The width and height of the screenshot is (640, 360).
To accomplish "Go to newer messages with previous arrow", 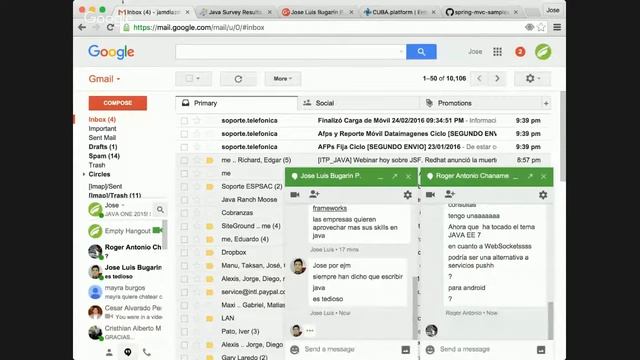I will click(x=480, y=78).
